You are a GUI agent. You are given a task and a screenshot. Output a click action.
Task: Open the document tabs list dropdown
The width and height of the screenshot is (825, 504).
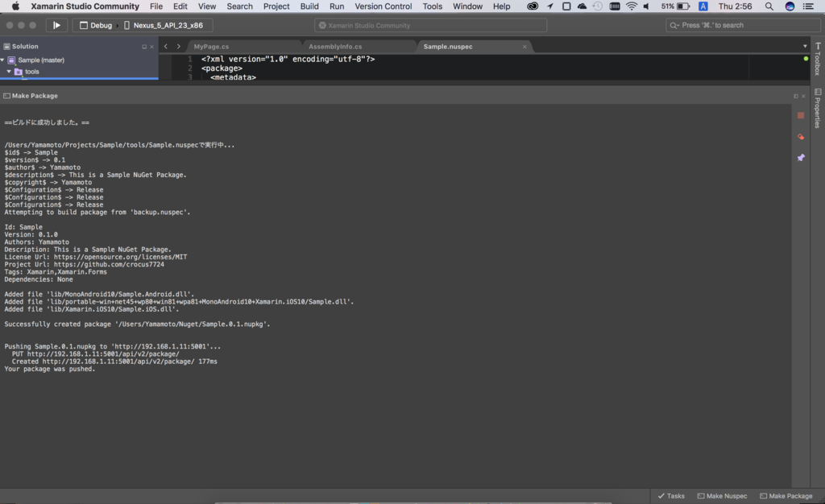point(805,46)
